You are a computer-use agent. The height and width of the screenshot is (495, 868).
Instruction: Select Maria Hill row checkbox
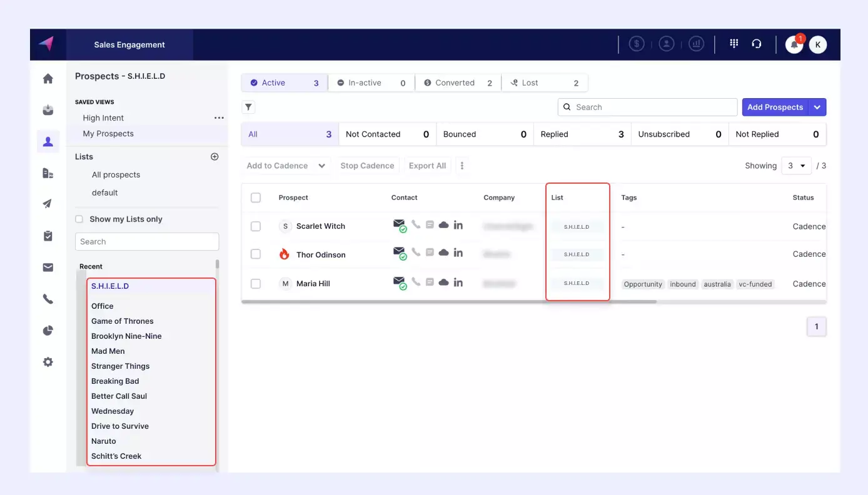[x=256, y=284]
